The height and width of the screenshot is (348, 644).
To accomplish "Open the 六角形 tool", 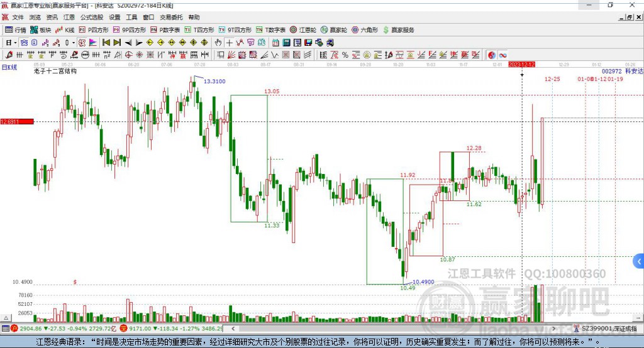I will [365, 30].
